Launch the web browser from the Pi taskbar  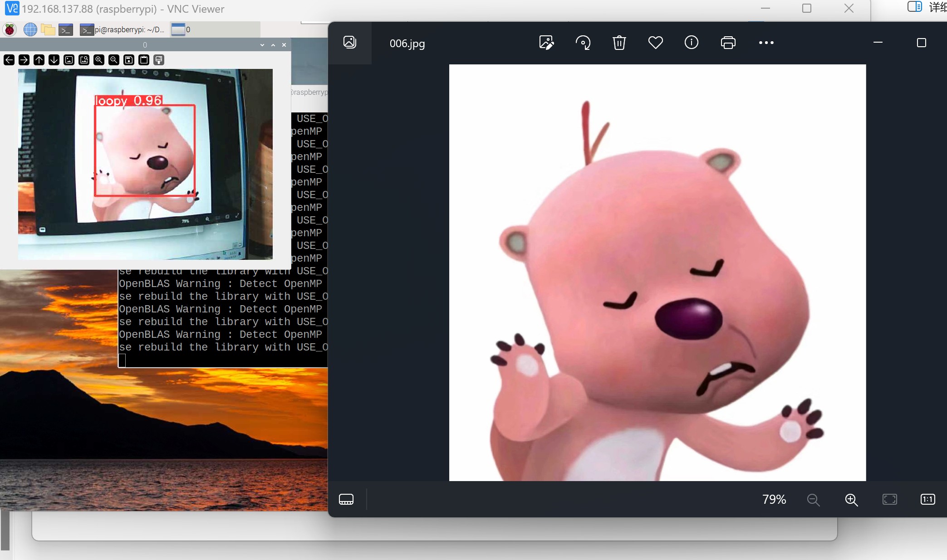coord(30,29)
